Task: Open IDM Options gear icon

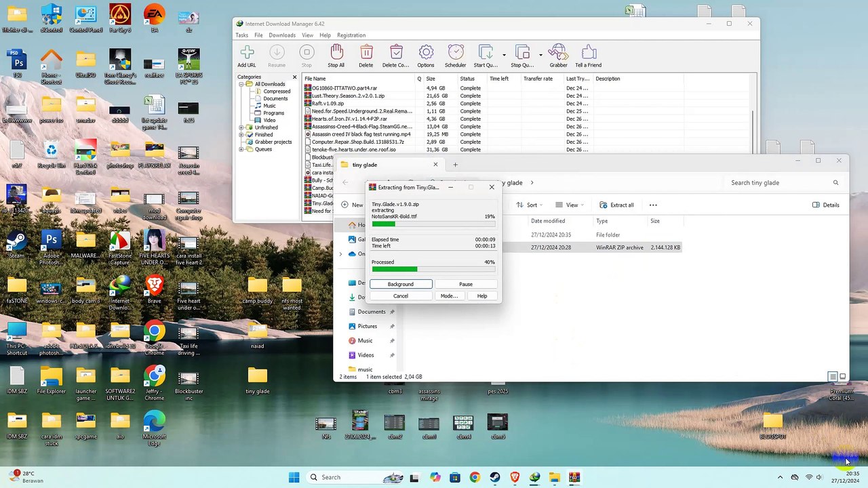Action: (x=426, y=56)
